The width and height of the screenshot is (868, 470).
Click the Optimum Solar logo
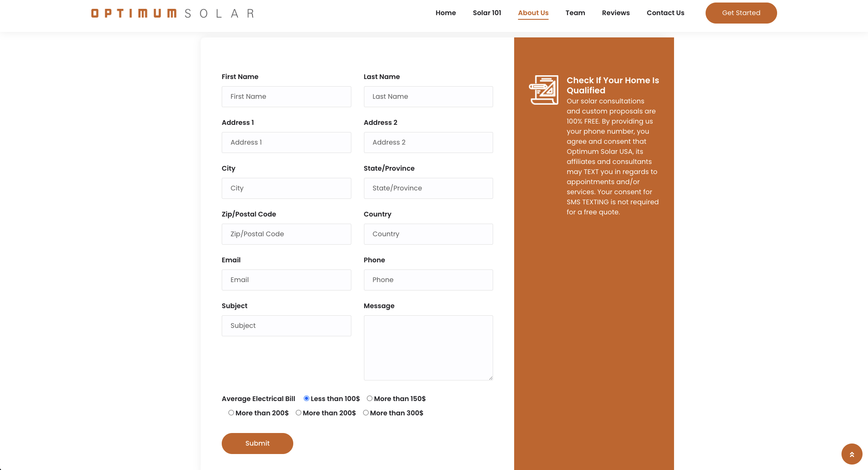tap(173, 13)
